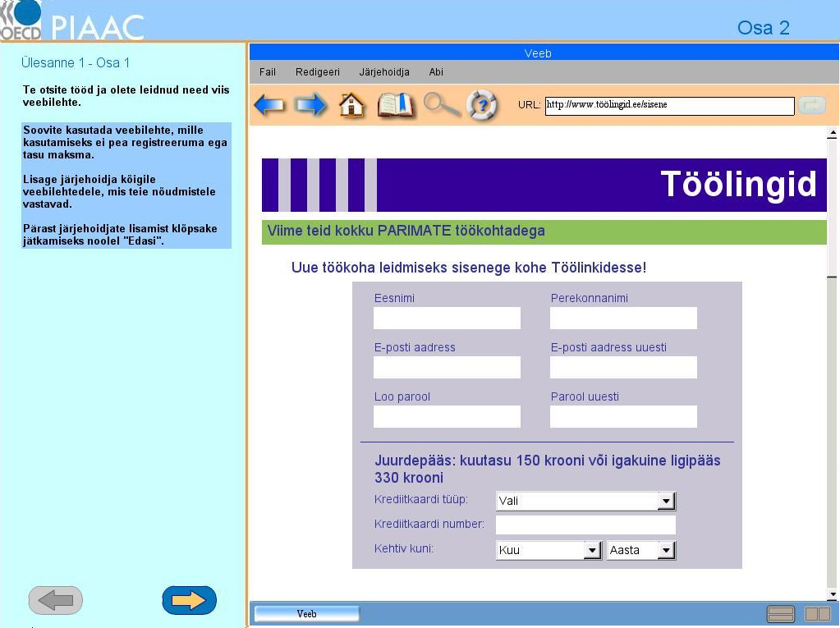Screen dimensions: 840x628
Task: Select the Veeb tab in bottom bar
Action: pos(306,613)
